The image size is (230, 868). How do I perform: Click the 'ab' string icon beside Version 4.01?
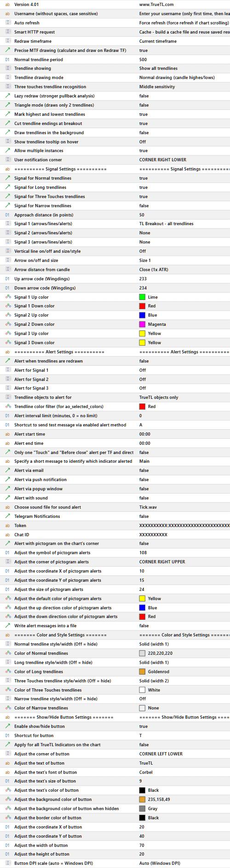click(x=7, y=5)
